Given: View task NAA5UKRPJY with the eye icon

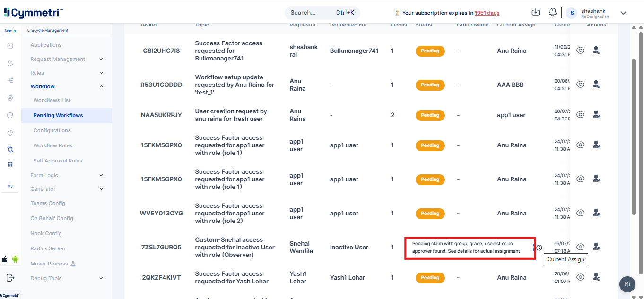Looking at the screenshot, I should pyautogui.click(x=581, y=114).
